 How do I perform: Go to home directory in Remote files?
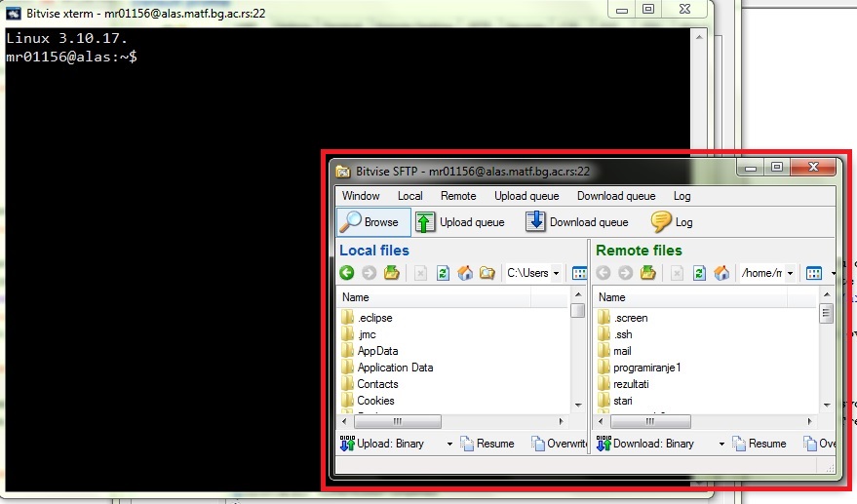pyautogui.click(x=721, y=273)
